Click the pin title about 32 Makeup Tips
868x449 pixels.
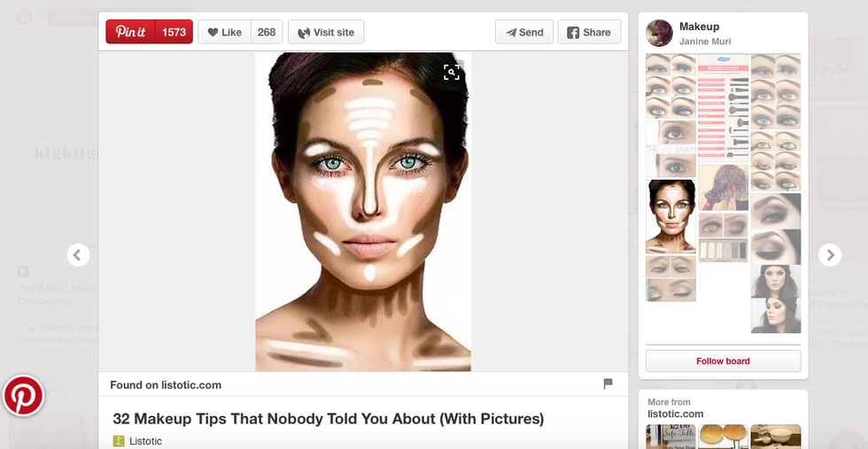click(328, 418)
